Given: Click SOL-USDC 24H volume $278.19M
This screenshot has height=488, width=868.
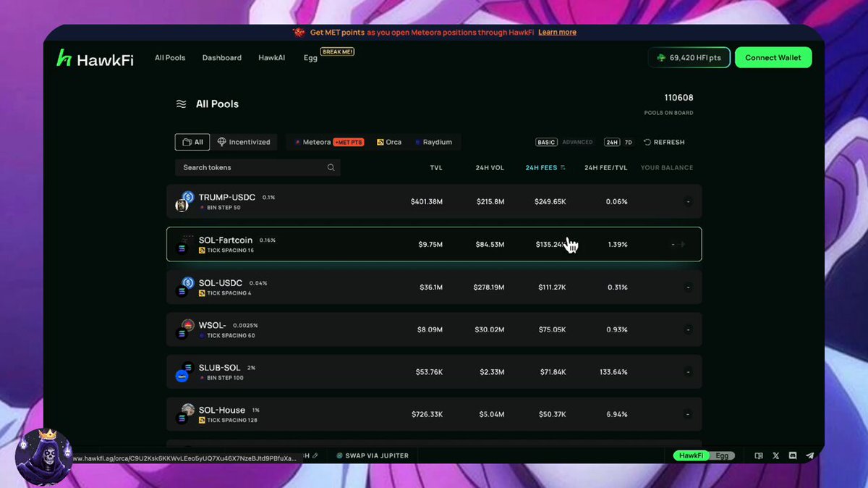Looking at the screenshot, I should [488, 287].
